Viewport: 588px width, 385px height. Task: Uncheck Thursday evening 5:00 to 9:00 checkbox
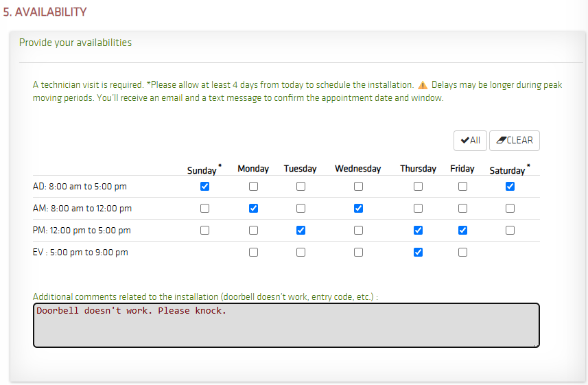click(x=418, y=252)
